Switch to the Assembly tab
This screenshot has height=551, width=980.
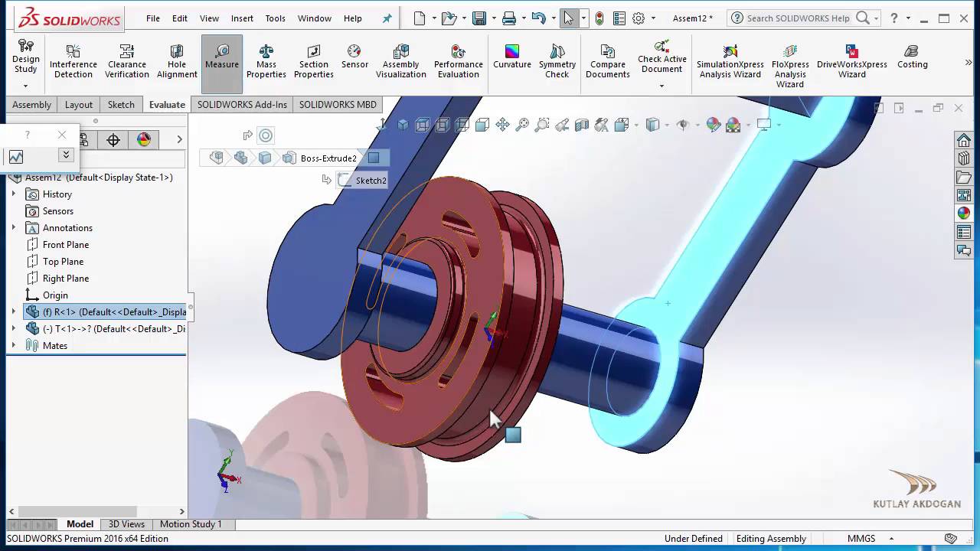(31, 105)
